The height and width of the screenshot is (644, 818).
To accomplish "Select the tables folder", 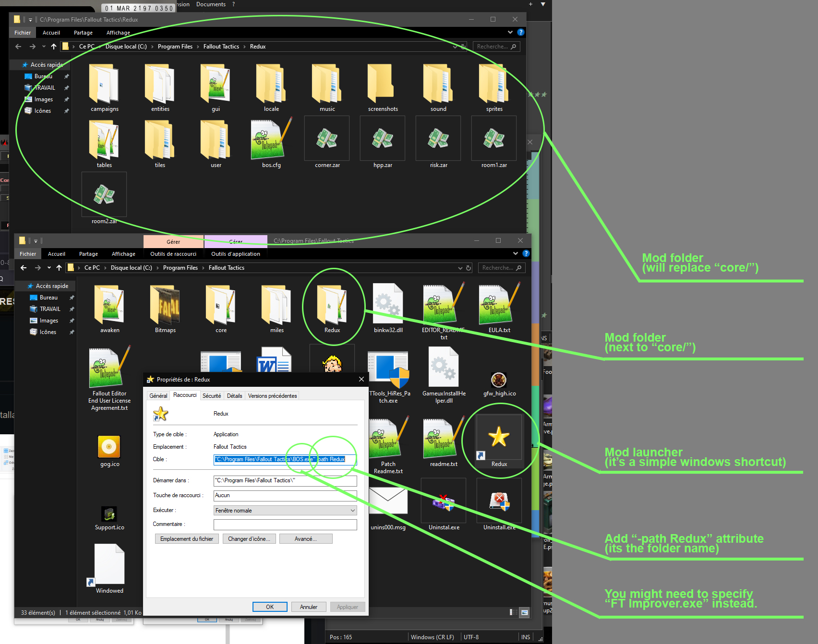I will click(x=104, y=143).
